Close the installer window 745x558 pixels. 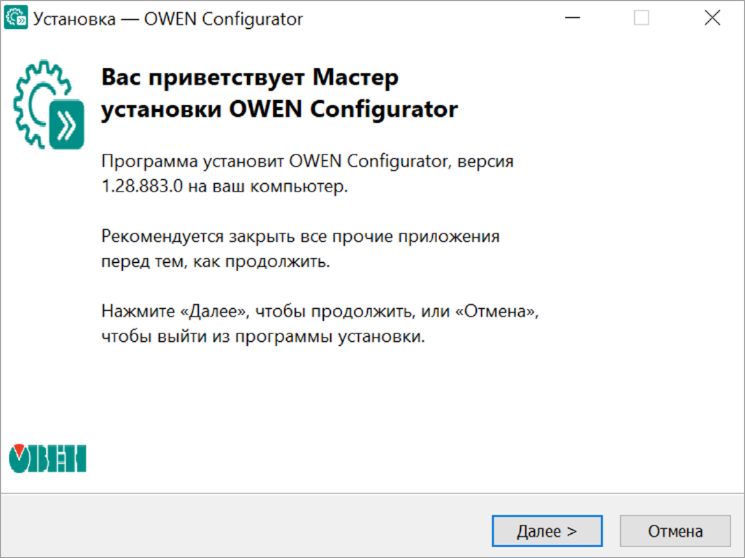click(x=712, y=18)
